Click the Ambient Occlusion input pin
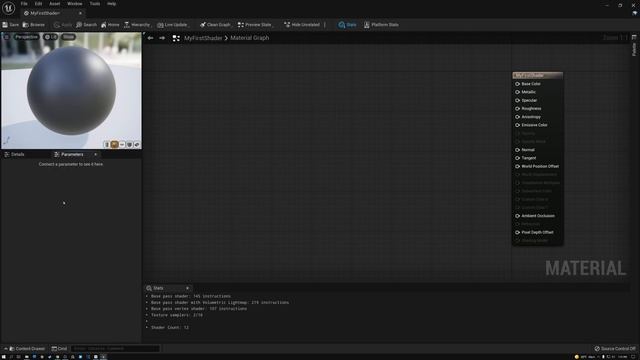 (518, 216)
